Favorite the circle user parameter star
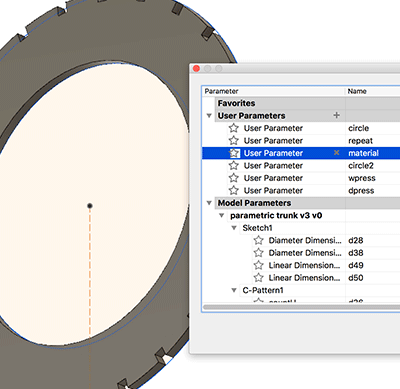The width and height of the screenshot is (400, 389). coord(234,128)
